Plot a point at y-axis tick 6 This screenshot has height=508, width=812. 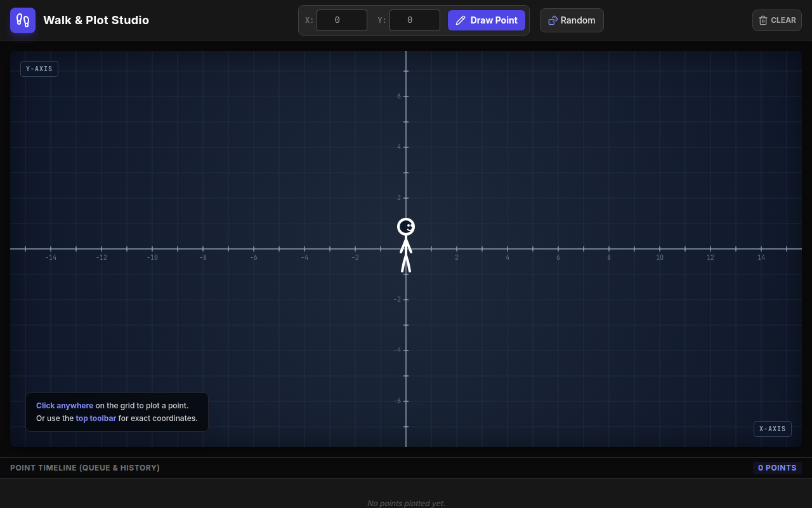point(406,97)
